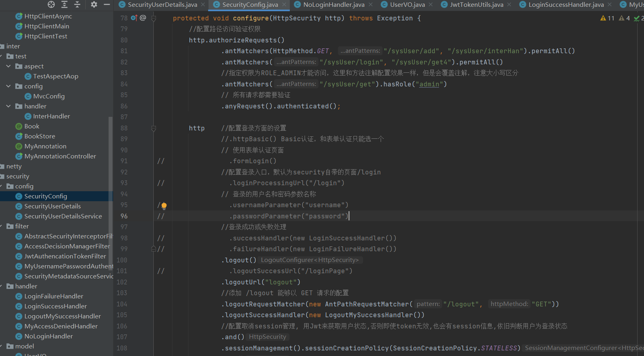Click the yellow lightbulb intention icon on line 95
Screen dimensions: 644x356
click(164, 206)
